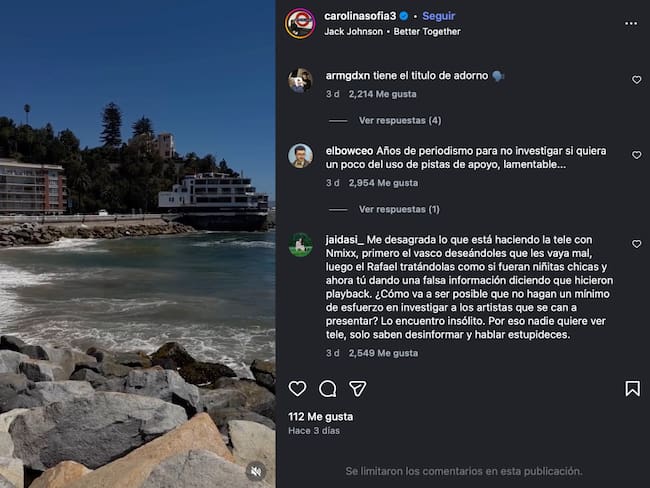
Task: Open armgdxn's profile avatar
Action: [x=300, y=80]
